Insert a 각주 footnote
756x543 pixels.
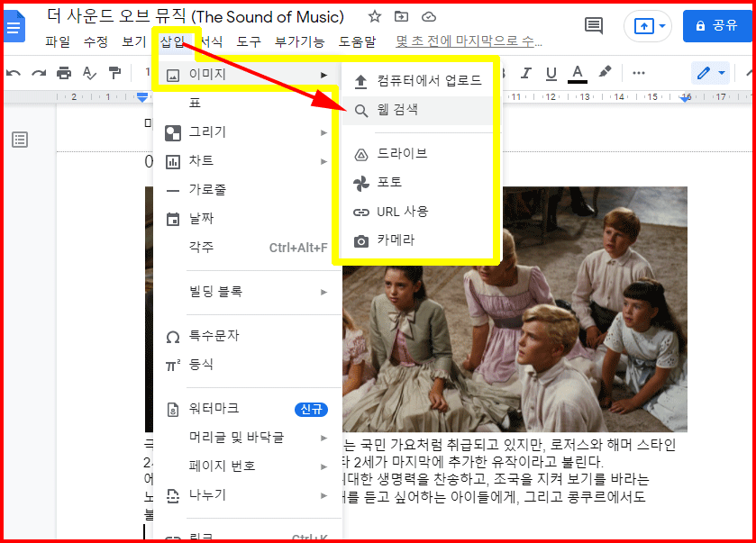tap(247, 248)
